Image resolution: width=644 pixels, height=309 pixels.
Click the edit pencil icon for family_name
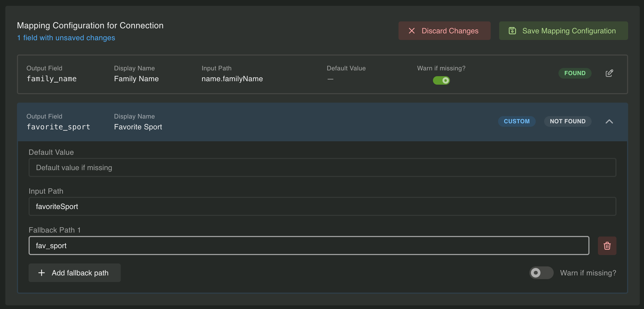click(609, 73)
